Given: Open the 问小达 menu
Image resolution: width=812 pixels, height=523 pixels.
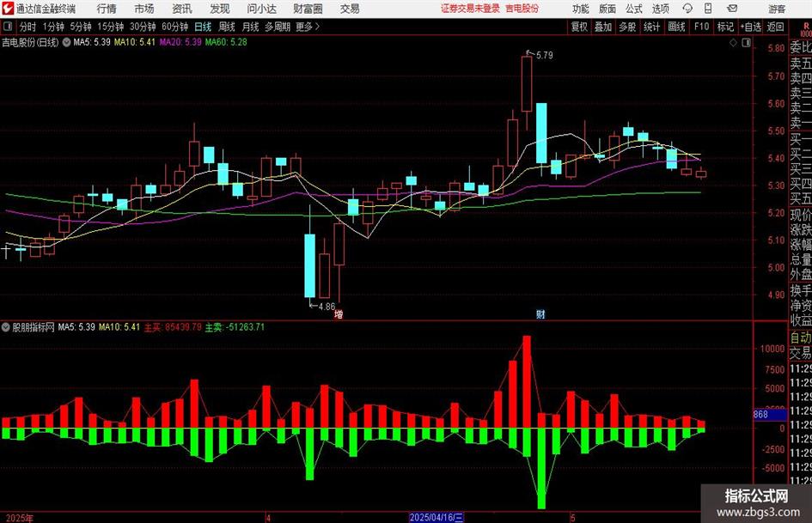Looking at the screenshot, I should [261, 9].
